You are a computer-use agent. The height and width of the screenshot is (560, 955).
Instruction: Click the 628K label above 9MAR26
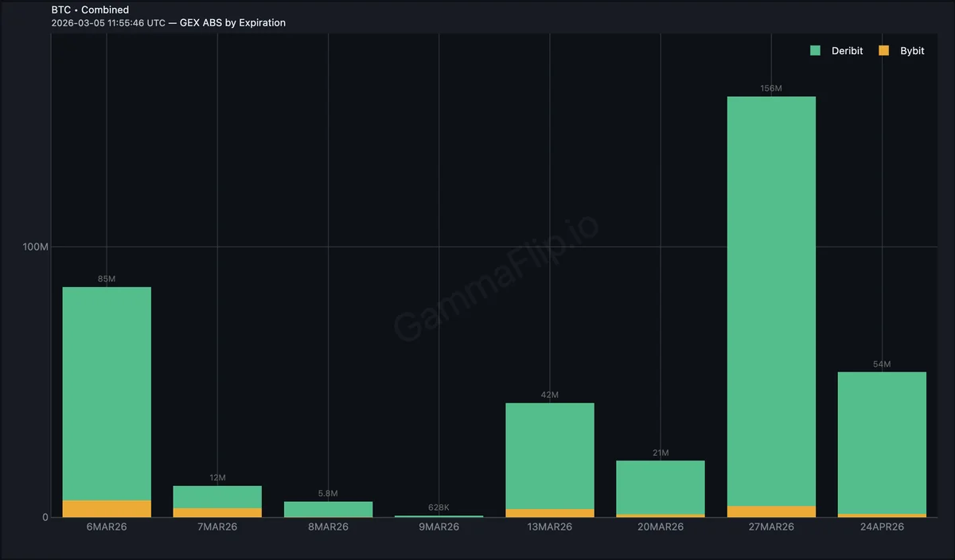click(439, 507)
